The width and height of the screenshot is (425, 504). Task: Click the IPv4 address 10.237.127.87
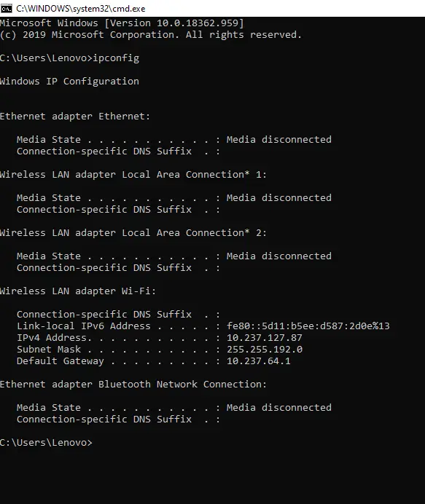point(265,338)
